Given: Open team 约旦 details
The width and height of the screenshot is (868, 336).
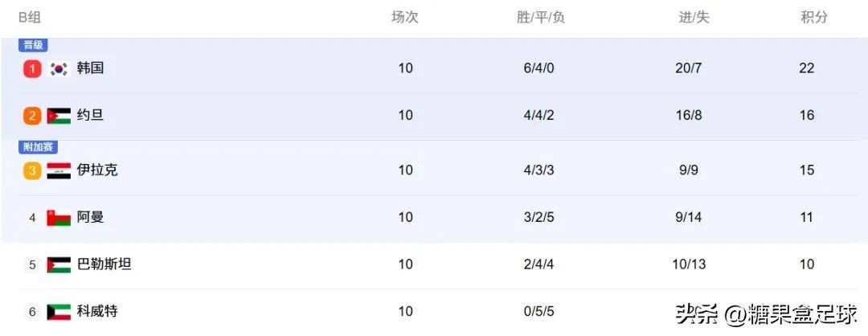Looking at the screenshot, I should tap(90, 115).
